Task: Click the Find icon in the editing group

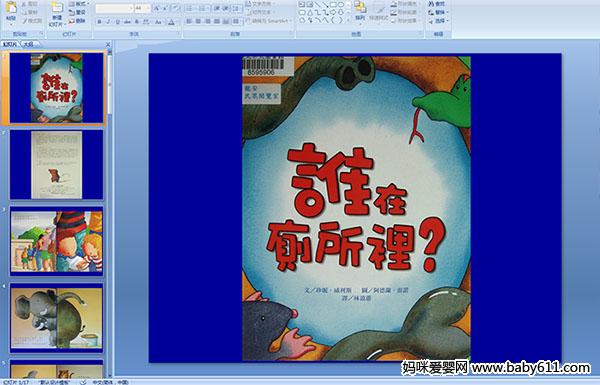Action: [437, 4]
